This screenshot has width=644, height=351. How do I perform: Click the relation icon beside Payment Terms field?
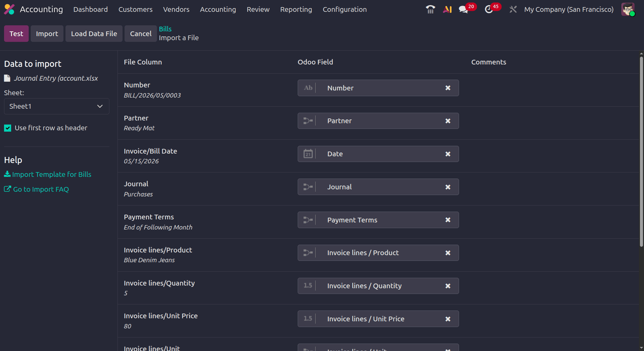[308, 220]
